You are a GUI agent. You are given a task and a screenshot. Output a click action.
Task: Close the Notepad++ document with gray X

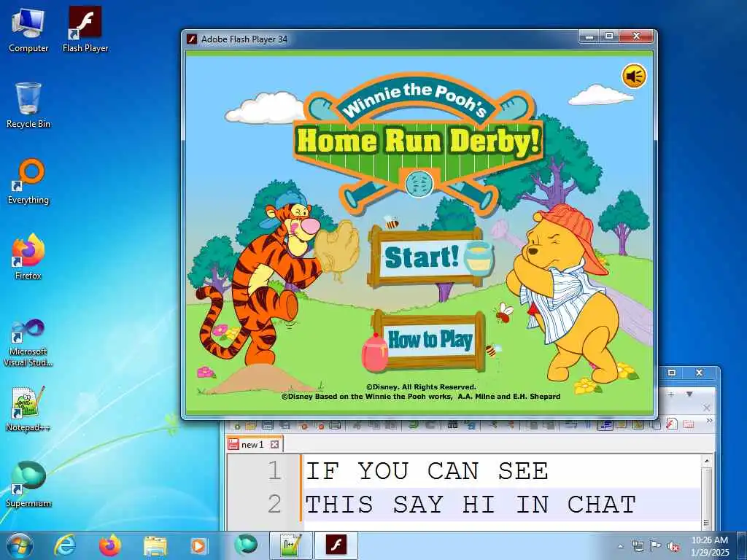[706, 408]
